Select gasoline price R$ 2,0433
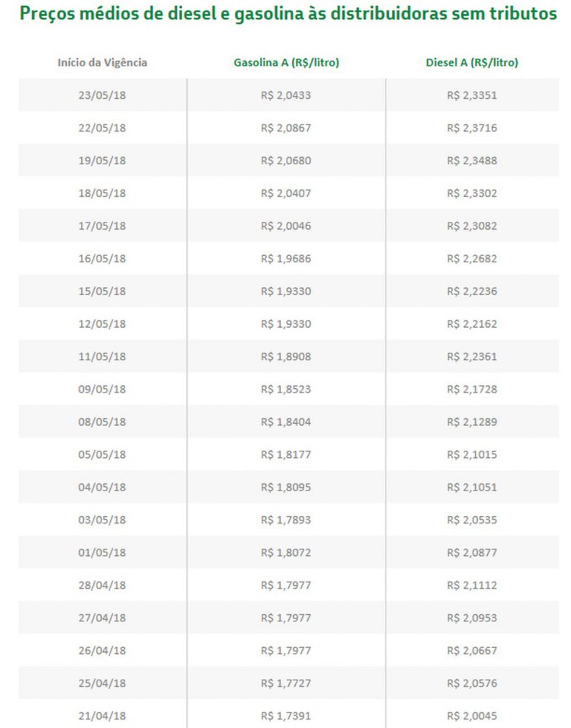Screen dimensions: 571x728 286,95
